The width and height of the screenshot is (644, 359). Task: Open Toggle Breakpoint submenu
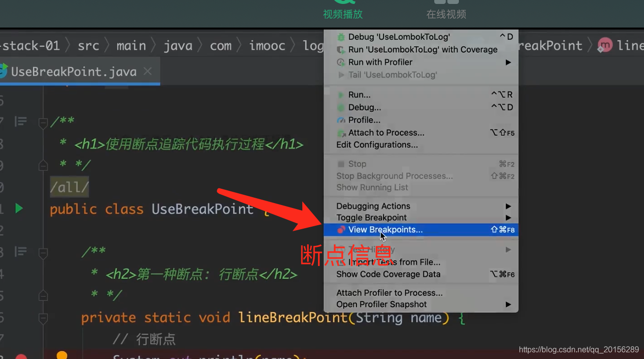[421, 218]
